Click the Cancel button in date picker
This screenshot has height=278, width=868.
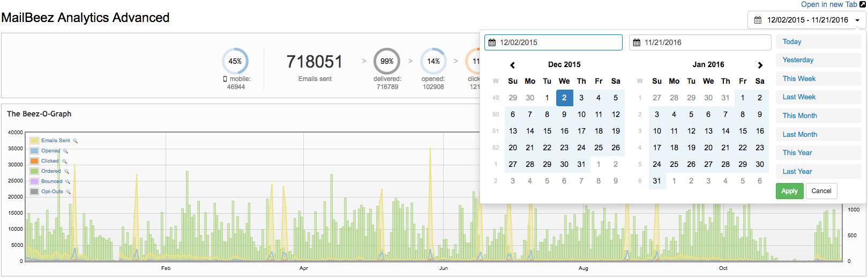(x=821, y=191)
